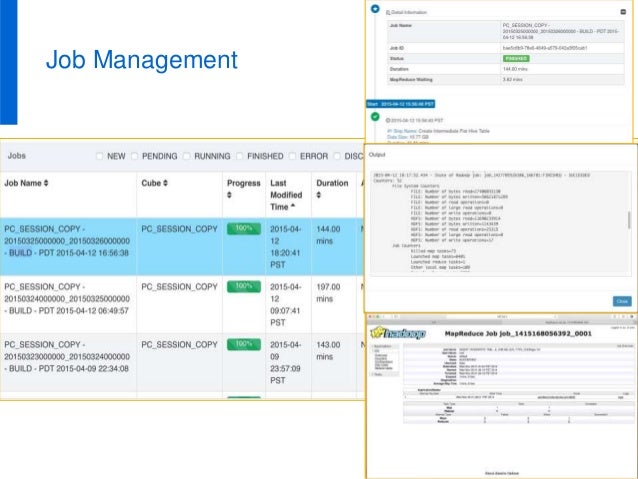Click the Jobs panel heading
The height and width of the screenshot is (479, 638).
tap(17, 156)
